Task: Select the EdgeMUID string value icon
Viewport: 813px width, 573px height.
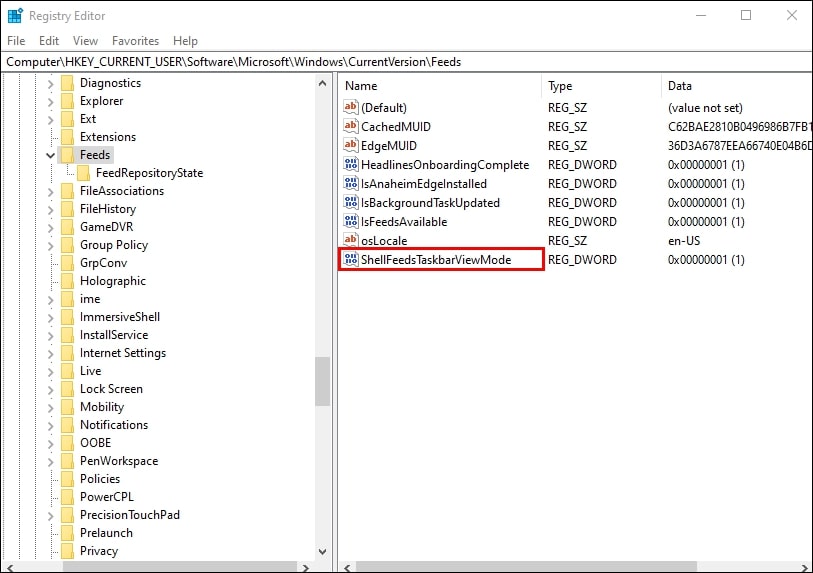Action: pyautogui.click(x=351, y=145)
